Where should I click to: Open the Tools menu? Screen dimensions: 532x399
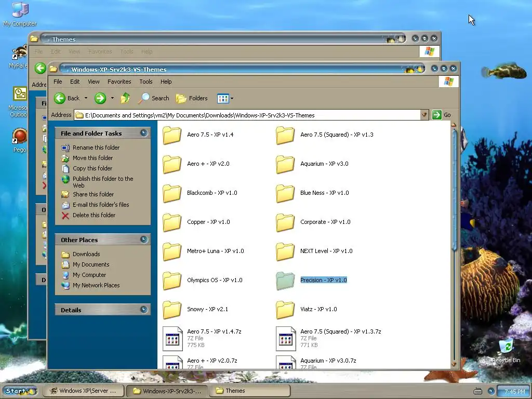pyautogui.click(x=146, y=82)
